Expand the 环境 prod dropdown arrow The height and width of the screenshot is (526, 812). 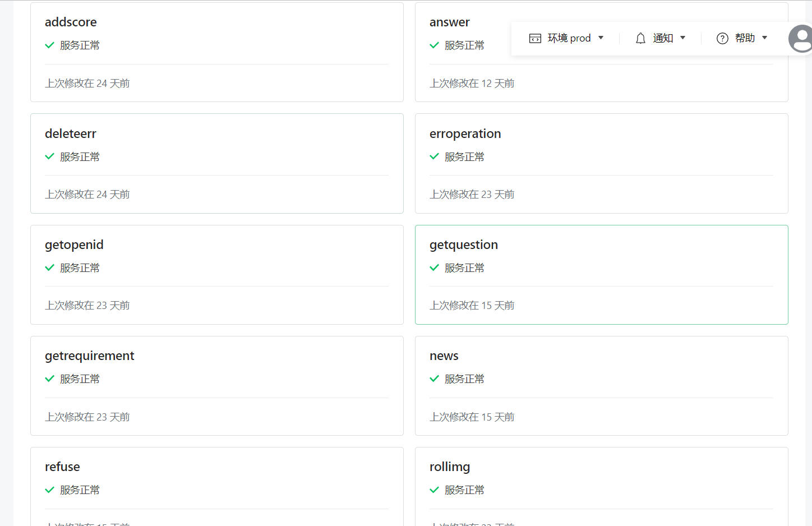(601, 38)
